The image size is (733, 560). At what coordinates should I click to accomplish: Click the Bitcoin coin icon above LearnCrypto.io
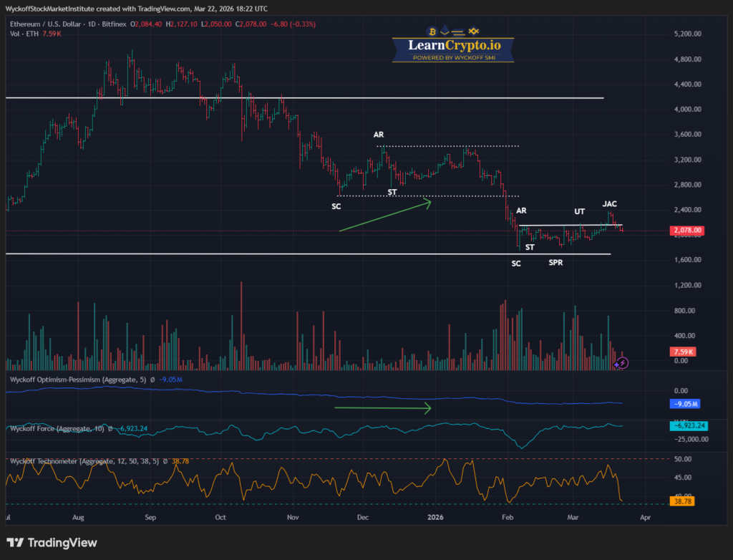(432, 32)
